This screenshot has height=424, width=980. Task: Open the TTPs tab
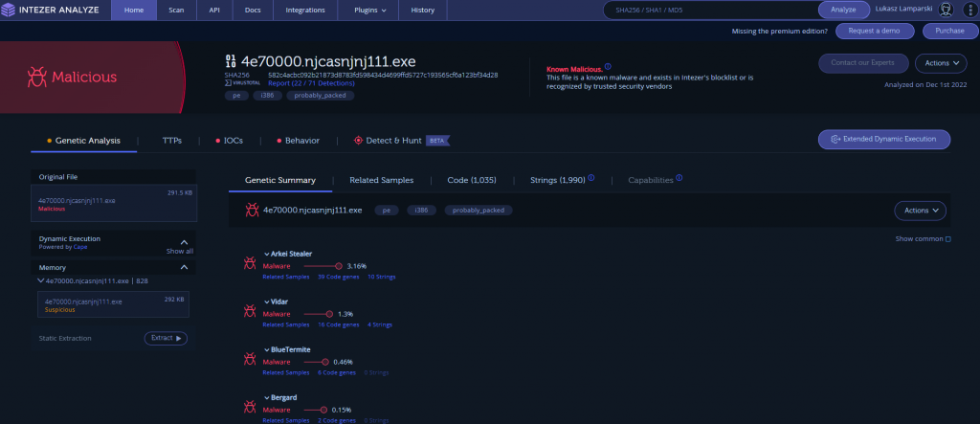pos(172,141)
